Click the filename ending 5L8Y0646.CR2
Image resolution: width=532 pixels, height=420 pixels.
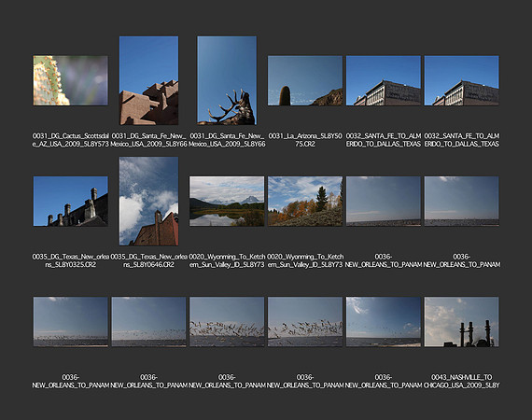click(x=148, y=260)
